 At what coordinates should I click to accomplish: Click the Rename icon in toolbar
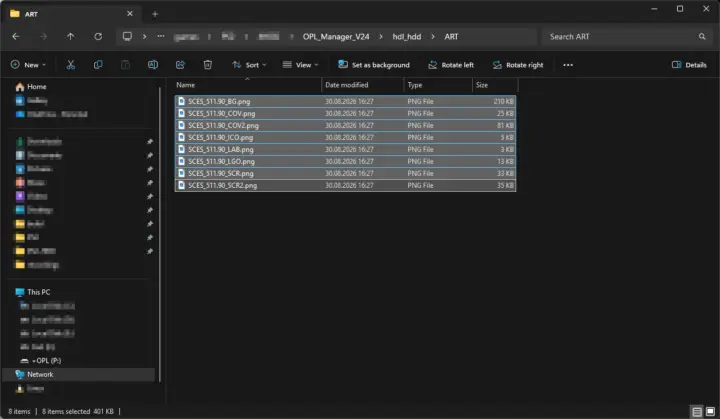point(153,65)
